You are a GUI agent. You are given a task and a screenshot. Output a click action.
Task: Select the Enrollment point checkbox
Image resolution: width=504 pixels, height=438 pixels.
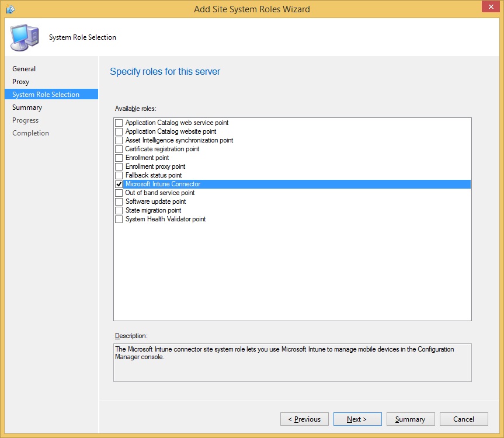pyautogui.click(x=119, y=158)
